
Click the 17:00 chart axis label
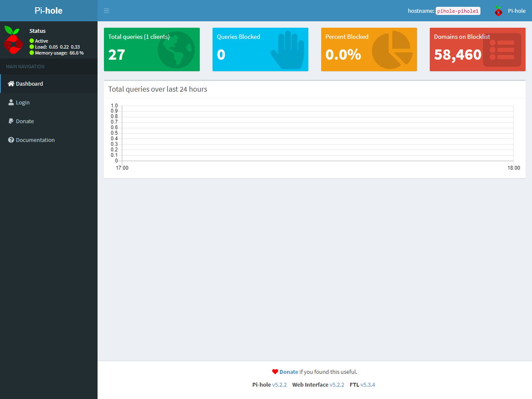pyautogui.click(x=122, y=168)
